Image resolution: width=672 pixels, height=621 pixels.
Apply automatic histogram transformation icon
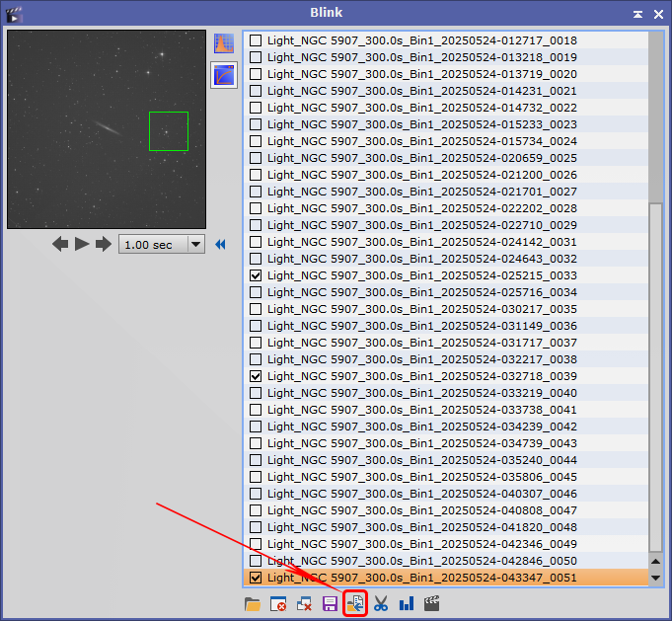click(x=224, y=43)
